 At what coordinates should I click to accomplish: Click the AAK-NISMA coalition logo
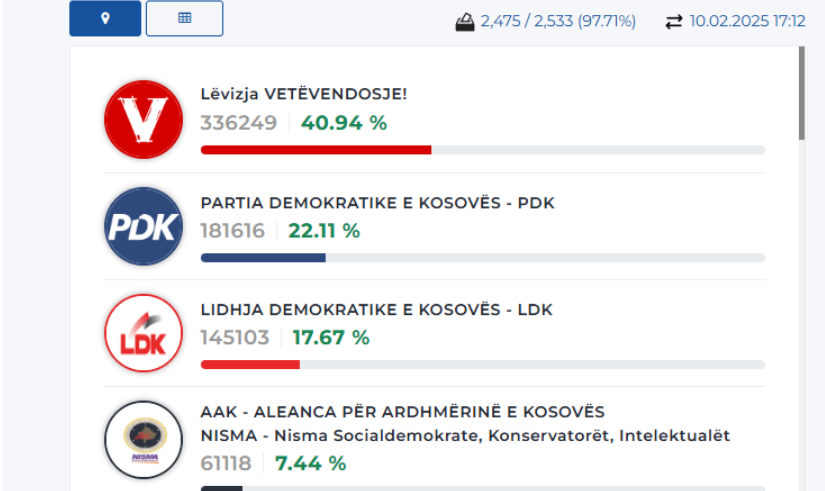point(144,440)
